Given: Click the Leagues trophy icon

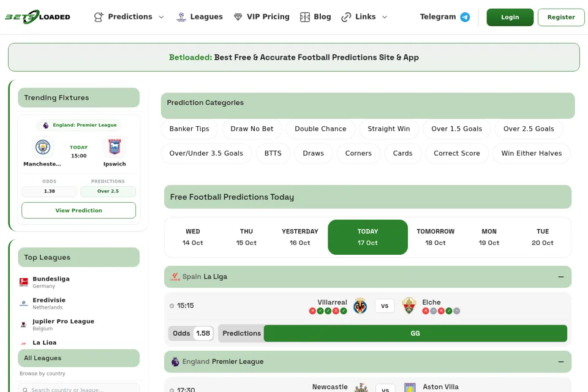Looking at the screenshot, I should [x=181, y=17].
